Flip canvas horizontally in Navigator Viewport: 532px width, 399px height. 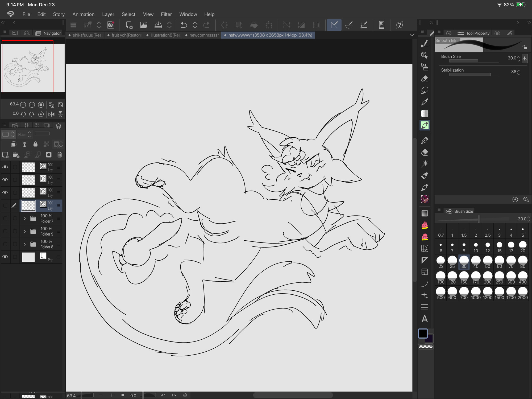pyautogui.click(x=51, y=114)
